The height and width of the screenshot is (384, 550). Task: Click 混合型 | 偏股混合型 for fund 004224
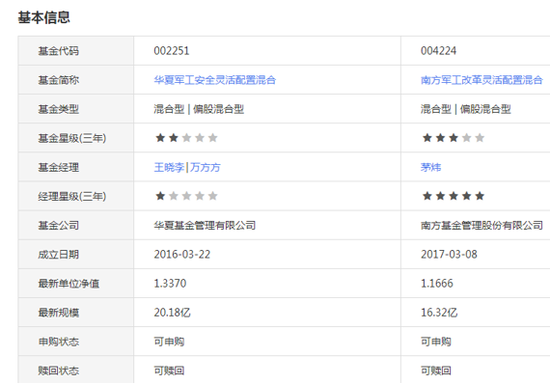pyautogui.click(x=466, y=109)
